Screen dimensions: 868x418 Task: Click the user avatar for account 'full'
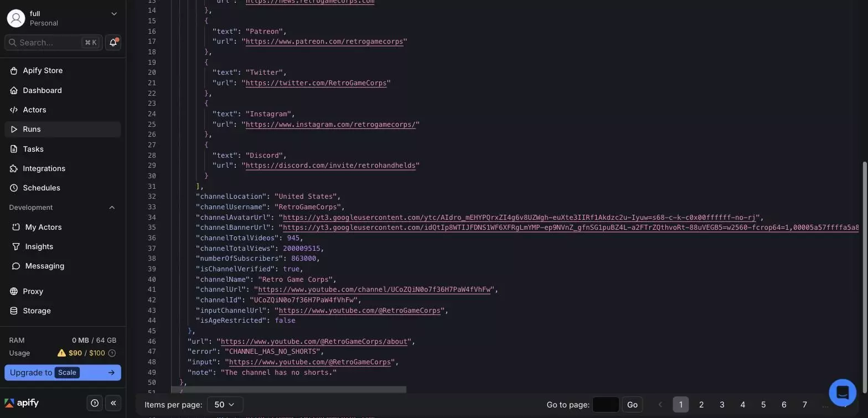16,18
